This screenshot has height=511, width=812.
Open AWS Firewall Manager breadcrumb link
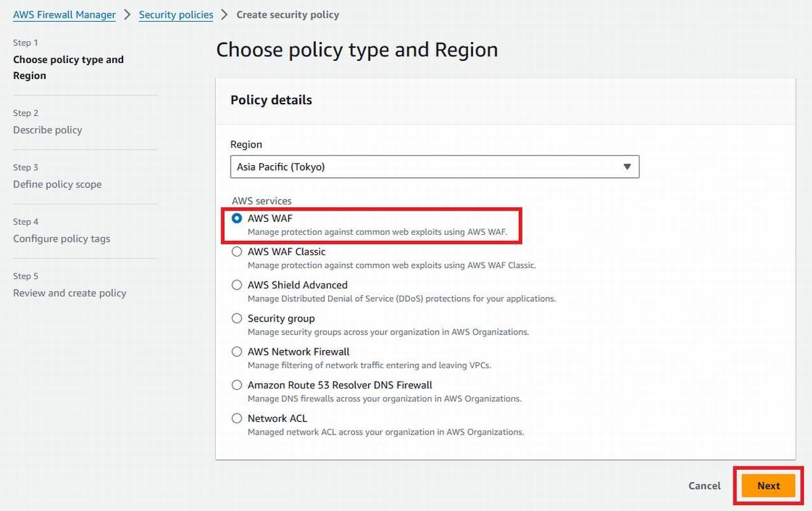pos(64,14)
